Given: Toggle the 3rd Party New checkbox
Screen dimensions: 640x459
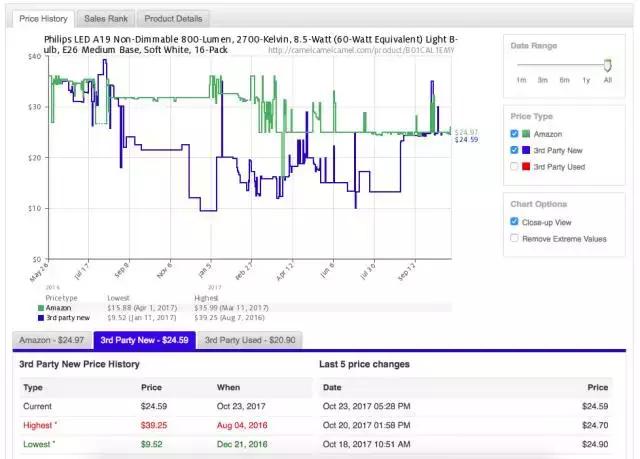Looking at the screenshot, I should click(514, 150).
